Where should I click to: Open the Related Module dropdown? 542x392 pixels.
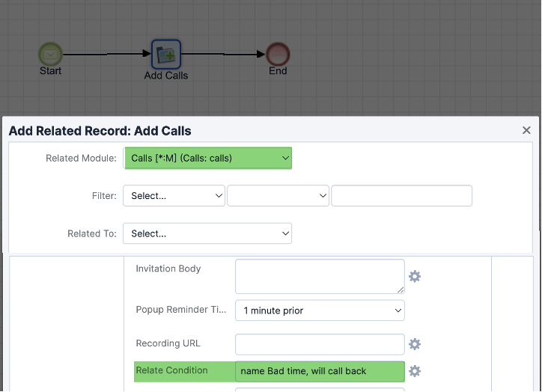point(207,158)
